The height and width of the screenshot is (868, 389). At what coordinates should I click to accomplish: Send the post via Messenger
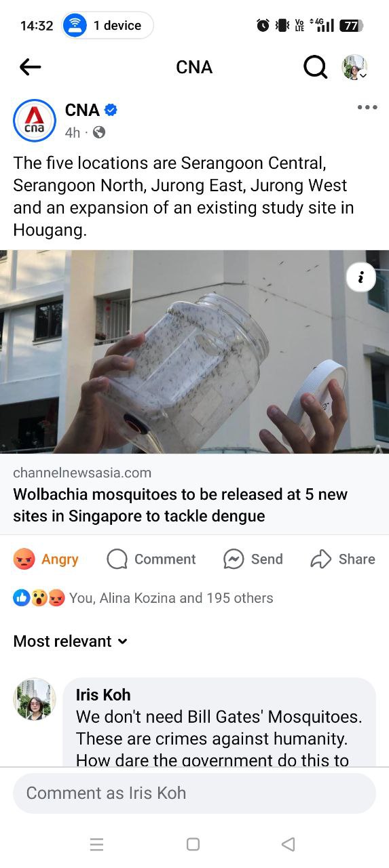click(253, 559)
